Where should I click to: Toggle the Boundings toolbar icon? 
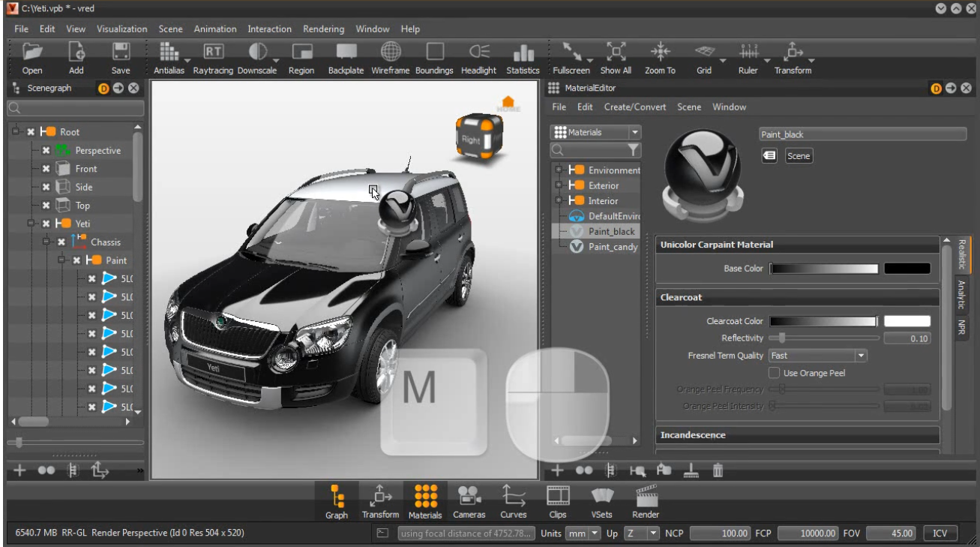coord(435,52)
